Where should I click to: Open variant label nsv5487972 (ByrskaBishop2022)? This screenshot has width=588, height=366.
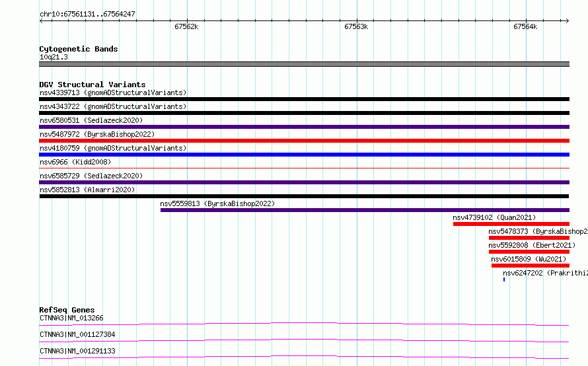click(97, 134)
